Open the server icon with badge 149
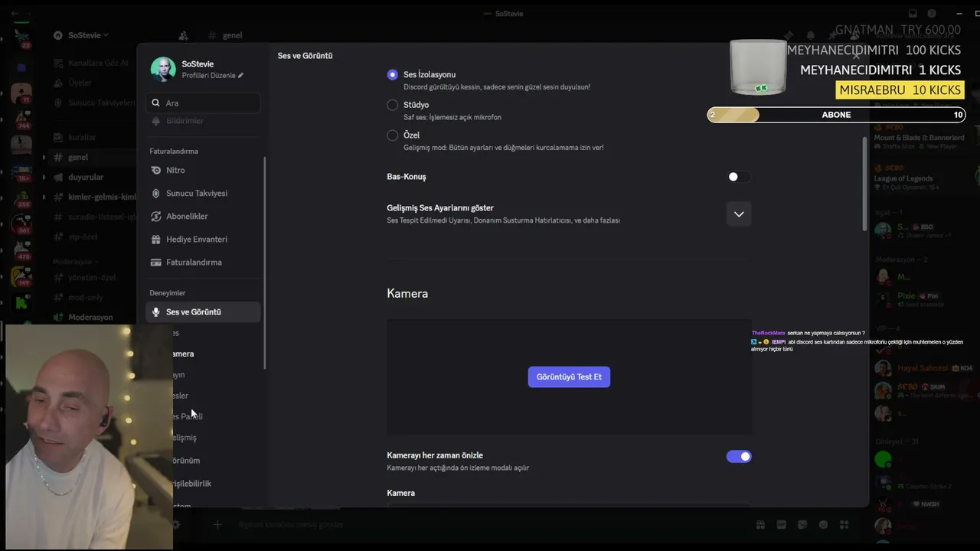Viewport: 980px width, 551px height. tap(21, 275)
